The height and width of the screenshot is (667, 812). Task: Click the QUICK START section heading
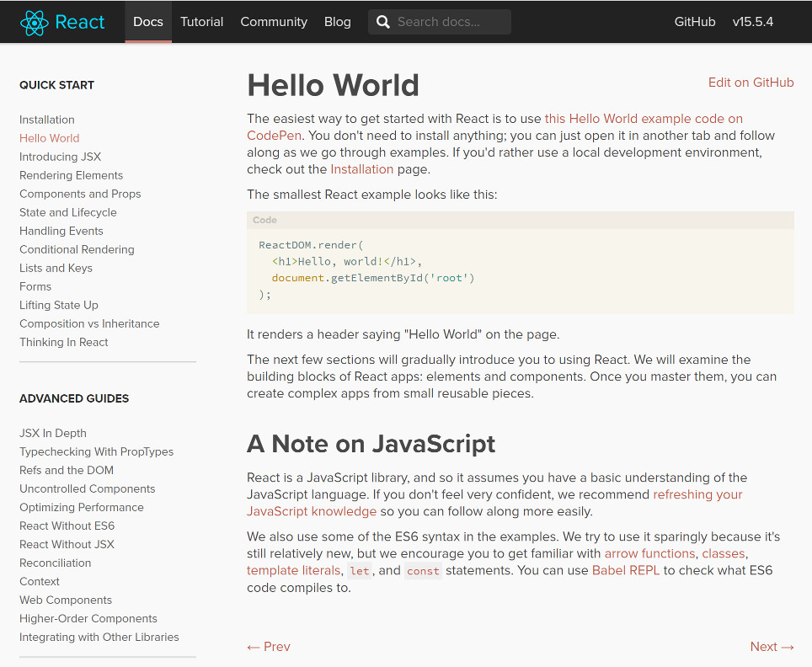tap(57, 85)
